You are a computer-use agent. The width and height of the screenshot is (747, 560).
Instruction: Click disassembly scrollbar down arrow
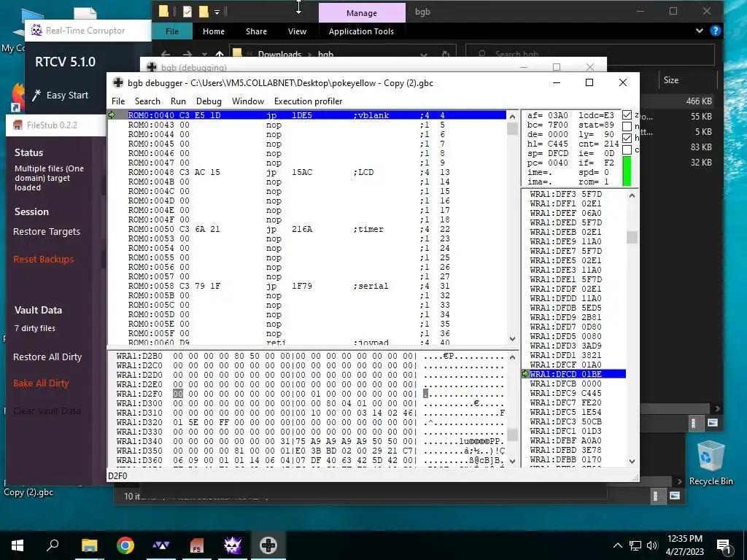tap(513, 339)
